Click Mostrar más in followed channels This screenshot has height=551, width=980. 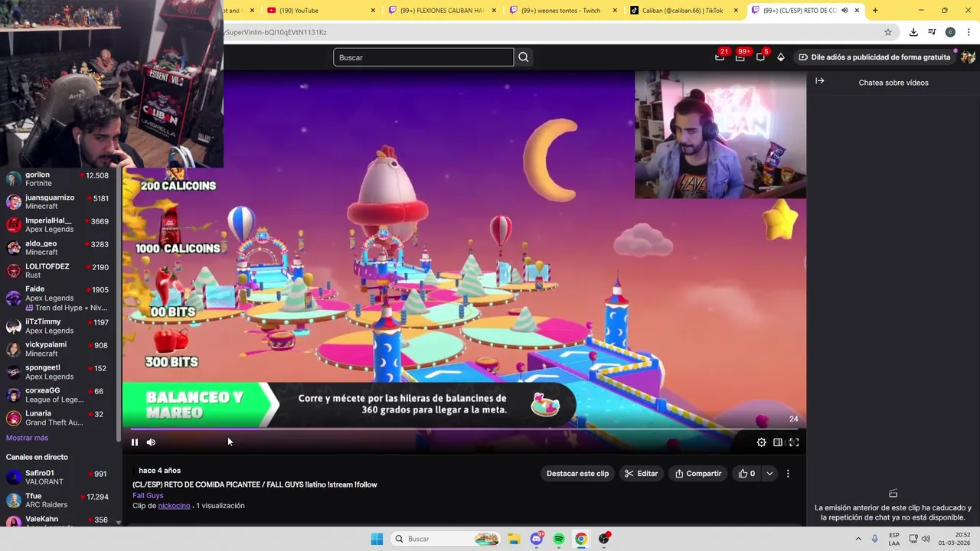pos(27,438)
